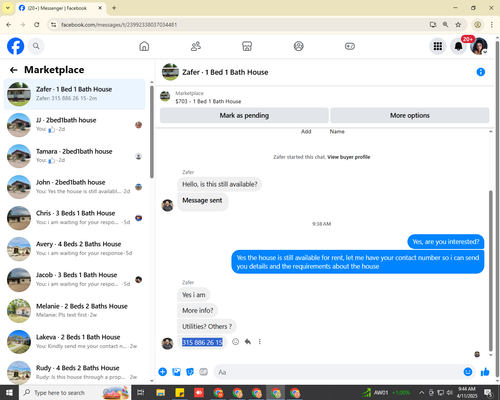Viewport: 500px width, 400px height.
Task: Open the Groups icon in top navigation
Action: [x=298, y=46]
